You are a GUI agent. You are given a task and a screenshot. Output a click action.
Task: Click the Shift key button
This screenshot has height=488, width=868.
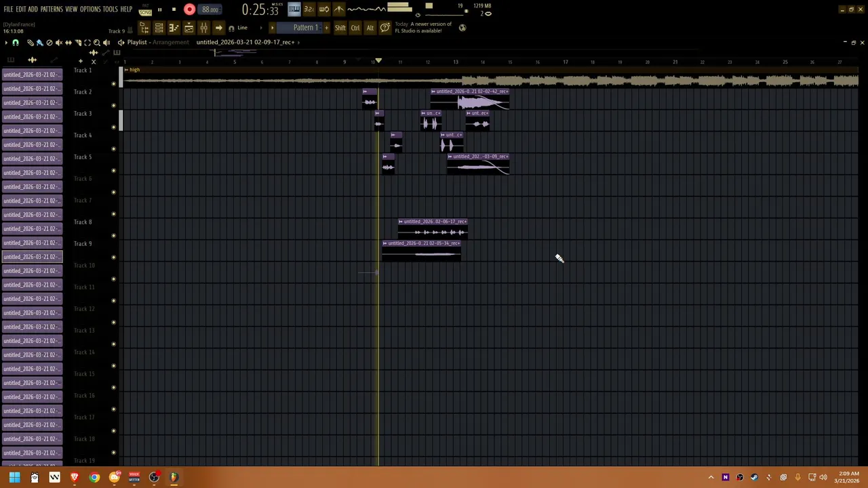point(340,28)
